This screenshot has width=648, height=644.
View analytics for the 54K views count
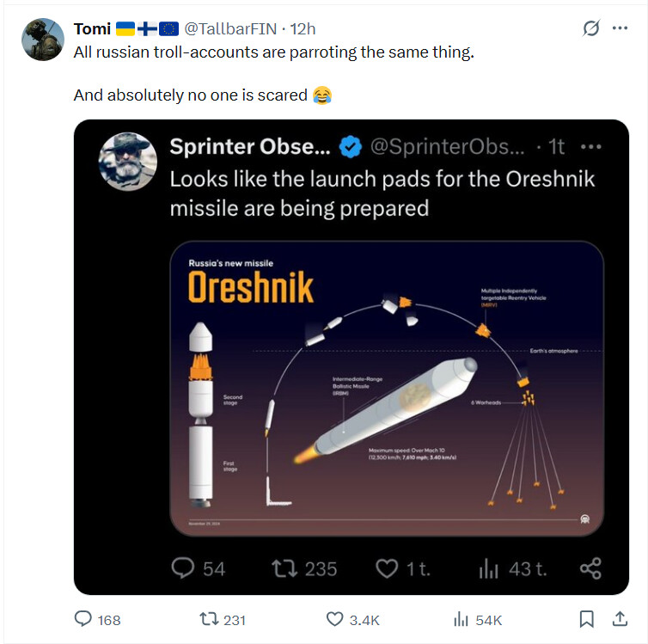pos(478,620)
